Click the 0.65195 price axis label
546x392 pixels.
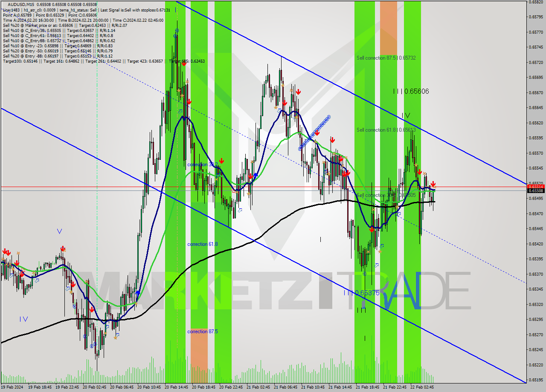536,380
